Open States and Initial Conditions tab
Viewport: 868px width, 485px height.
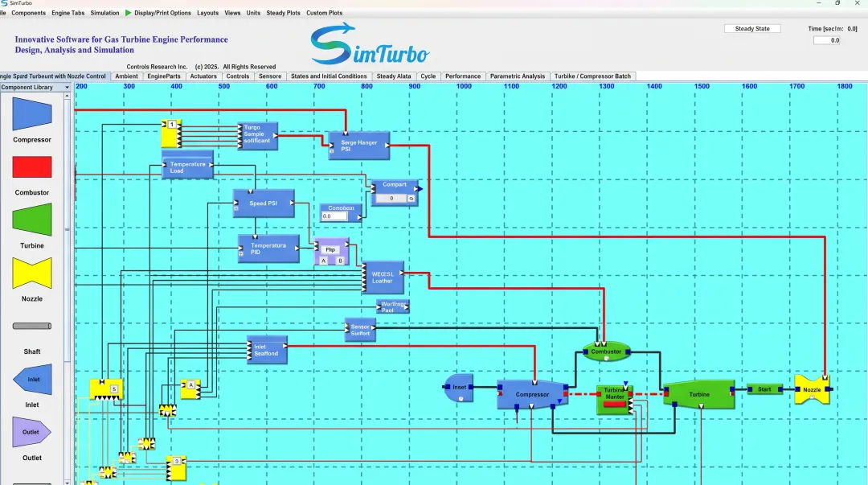click(x=329, y=76)
